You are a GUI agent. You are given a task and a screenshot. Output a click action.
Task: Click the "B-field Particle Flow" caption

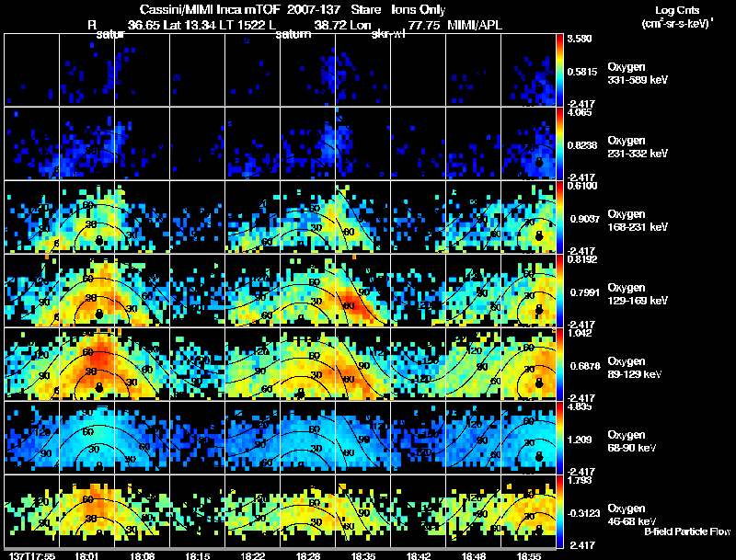687,531
